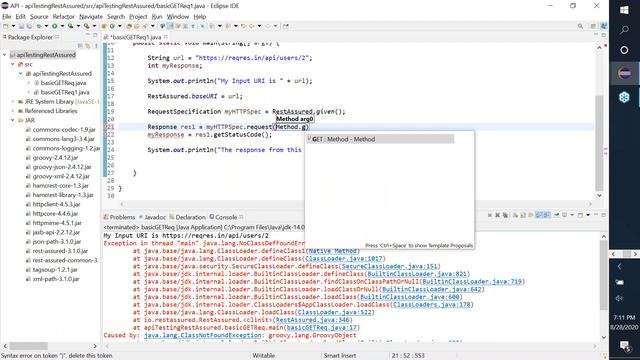Remove the launch from console

click(498, 215)
